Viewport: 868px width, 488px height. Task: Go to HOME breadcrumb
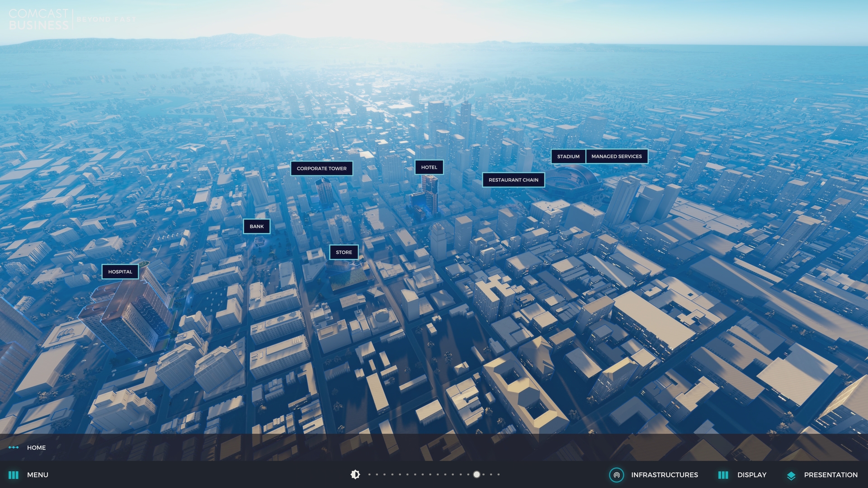pos(36,447)
